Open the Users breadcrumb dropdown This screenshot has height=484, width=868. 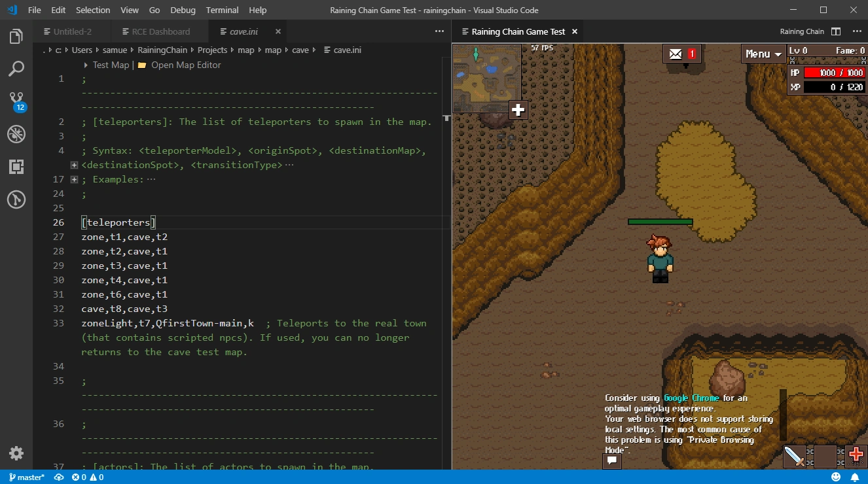pos(82,50)
